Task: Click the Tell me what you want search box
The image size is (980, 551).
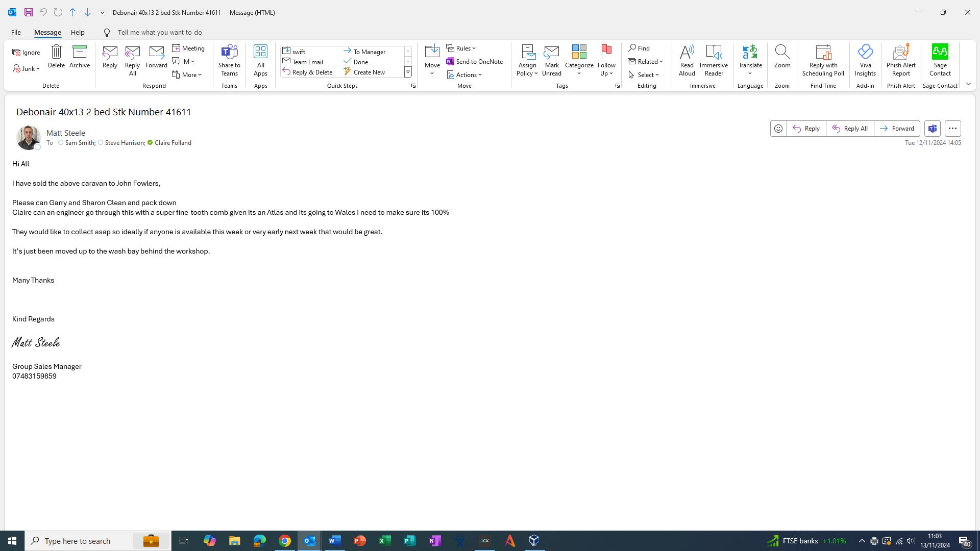Action: click(160, 33)
